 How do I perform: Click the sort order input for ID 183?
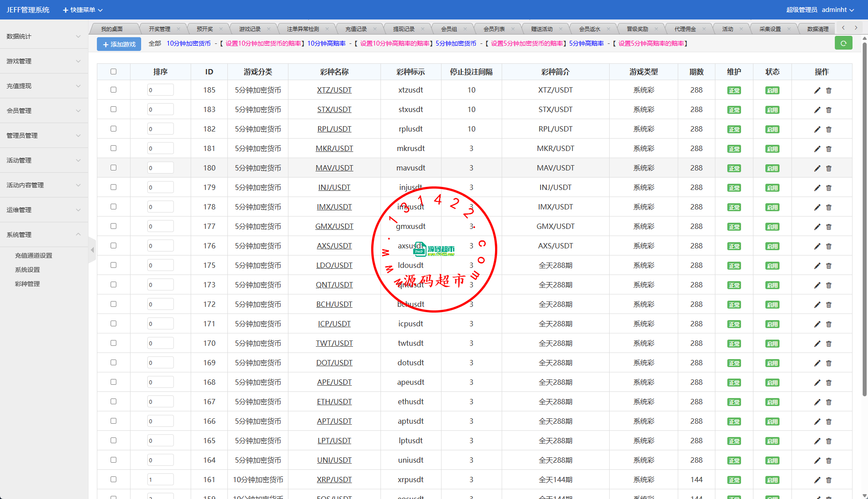point(160,109)
